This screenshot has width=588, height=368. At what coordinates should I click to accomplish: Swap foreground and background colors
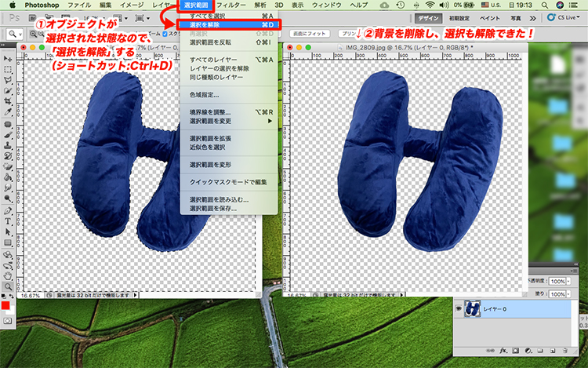pyautogui.click(x=12, y=296)
